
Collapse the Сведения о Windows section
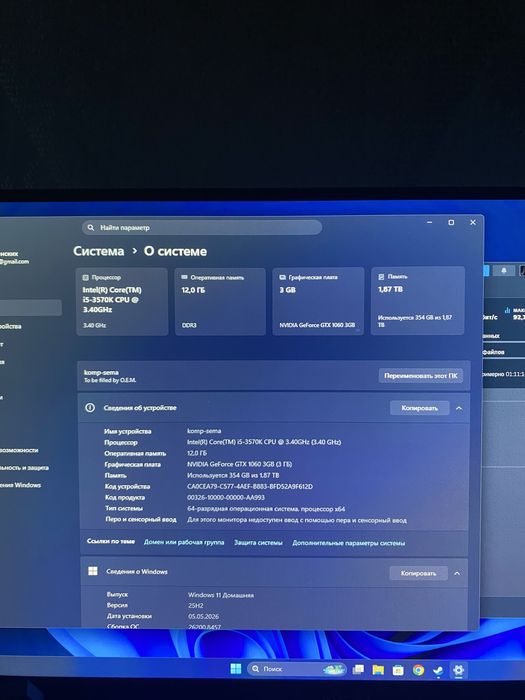coord(457,573)
